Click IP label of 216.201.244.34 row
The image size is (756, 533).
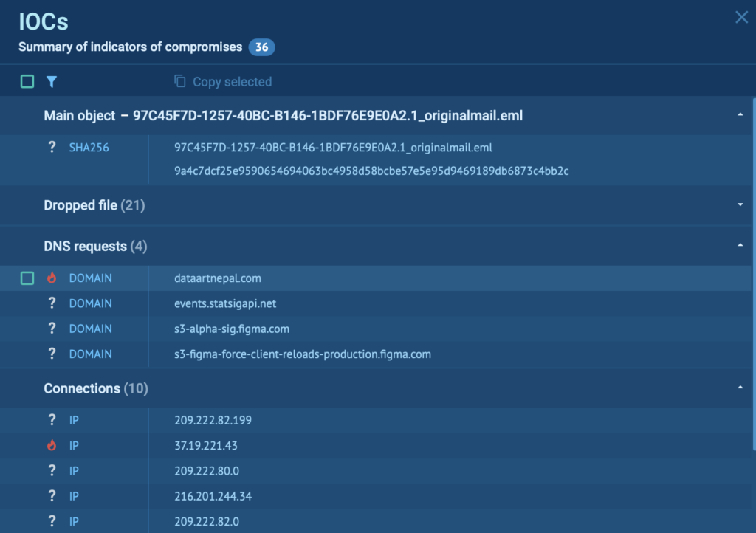click(x=74, y=496)
